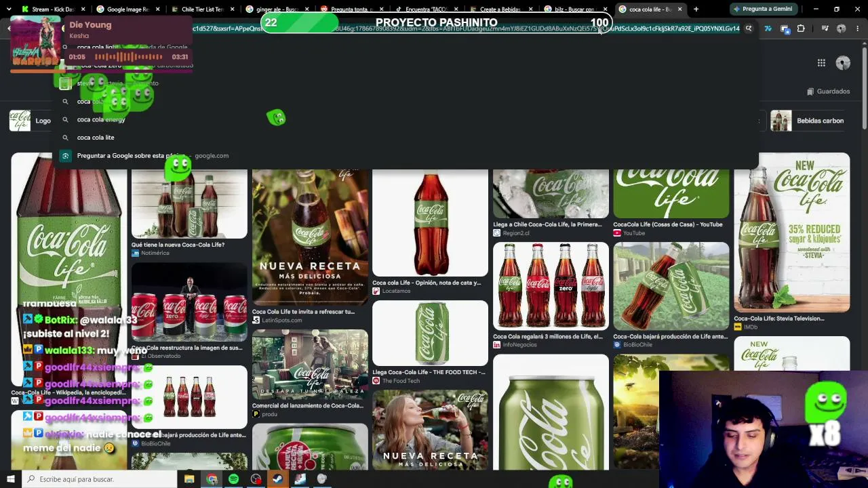Image resolution: width=868 pixels, height=488 pixels.
Task: Click the '35% Reduced sugar' bottle thumbnail
Action: 791,232
